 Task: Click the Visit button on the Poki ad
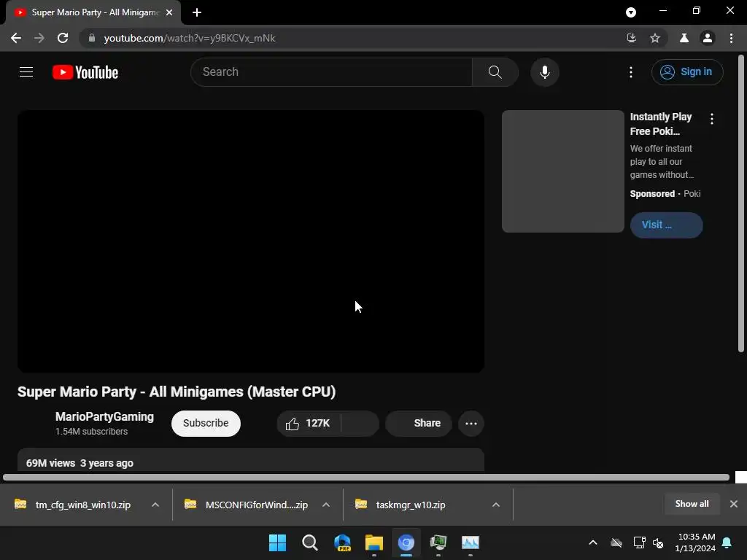pyautogui.click(x=666, y=225)
